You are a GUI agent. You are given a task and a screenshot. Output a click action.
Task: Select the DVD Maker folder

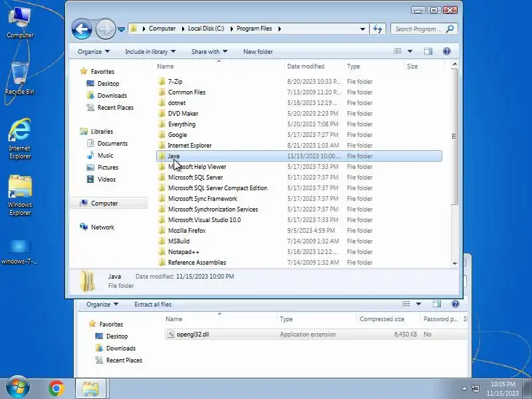coord(183,113)
